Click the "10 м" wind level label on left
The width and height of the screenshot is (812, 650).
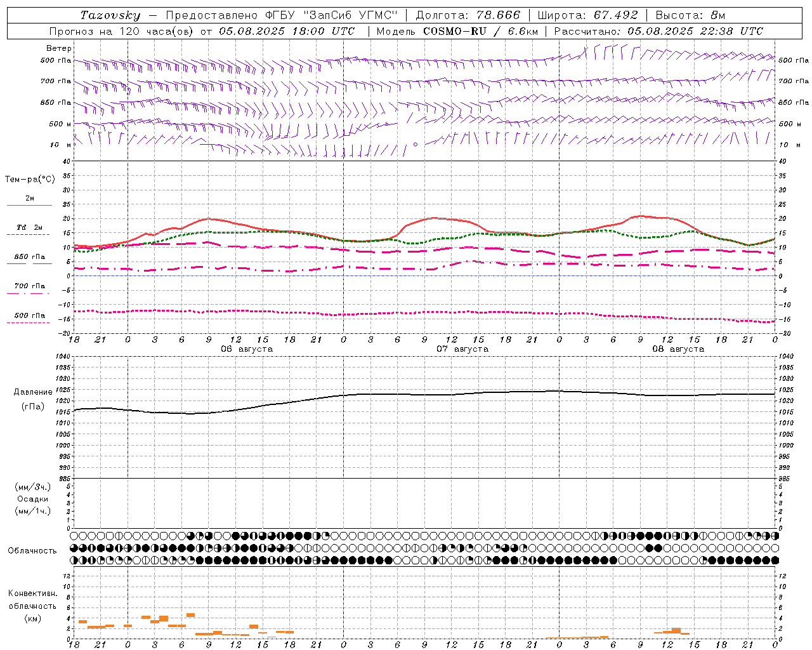pyautogui.click(x=62, y=145)
